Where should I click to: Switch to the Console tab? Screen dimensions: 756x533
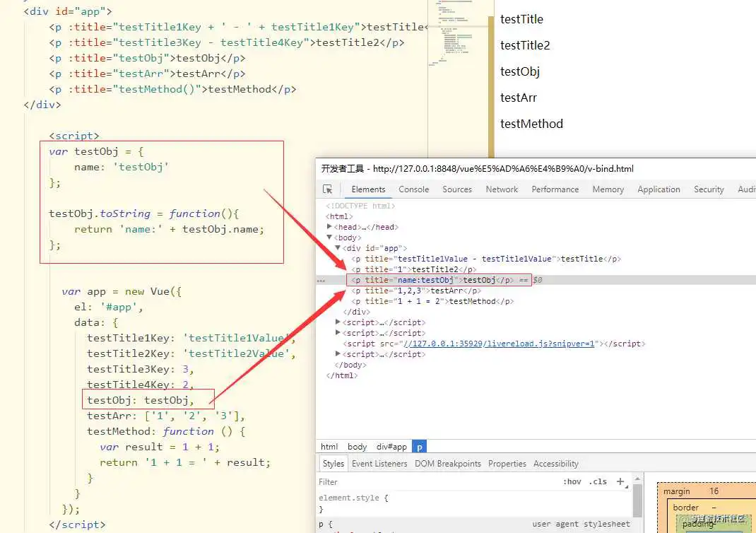point(413,189)
